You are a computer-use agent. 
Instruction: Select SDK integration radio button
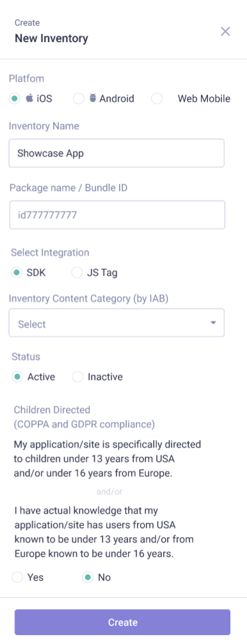click(17, 272)
